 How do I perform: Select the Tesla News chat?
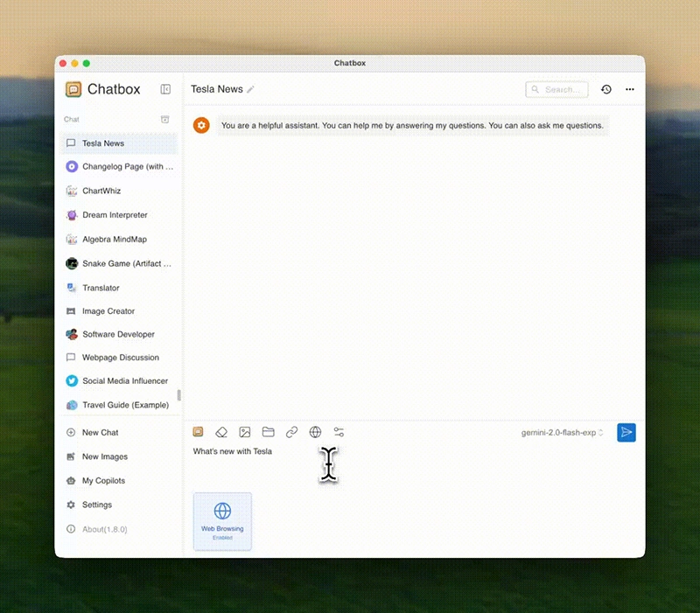click(119, 143)
